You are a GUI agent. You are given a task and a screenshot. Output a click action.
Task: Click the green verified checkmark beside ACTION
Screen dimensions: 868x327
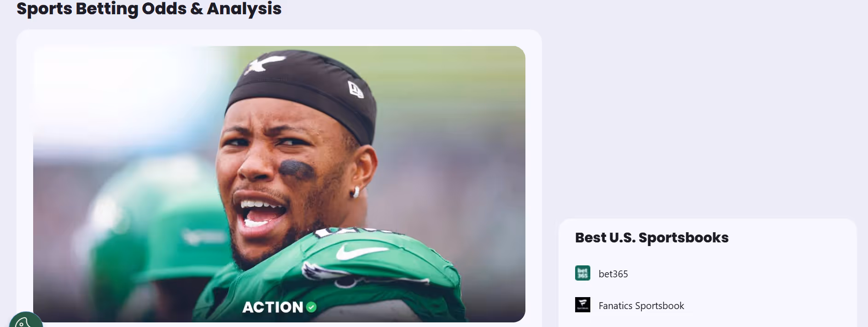311,307
